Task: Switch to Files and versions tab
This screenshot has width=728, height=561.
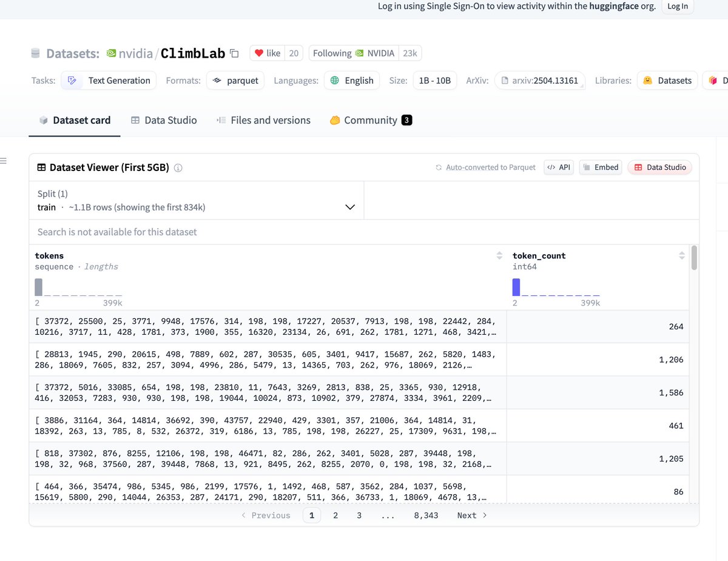Action: click(263, 120)
